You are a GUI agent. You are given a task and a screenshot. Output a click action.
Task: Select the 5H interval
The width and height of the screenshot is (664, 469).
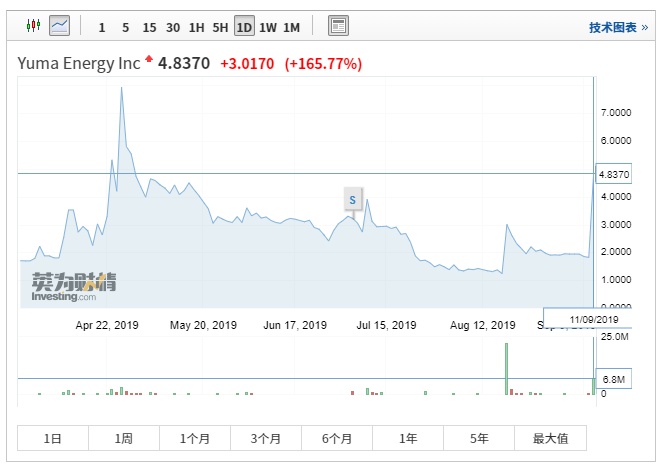(x=220, y=28)
